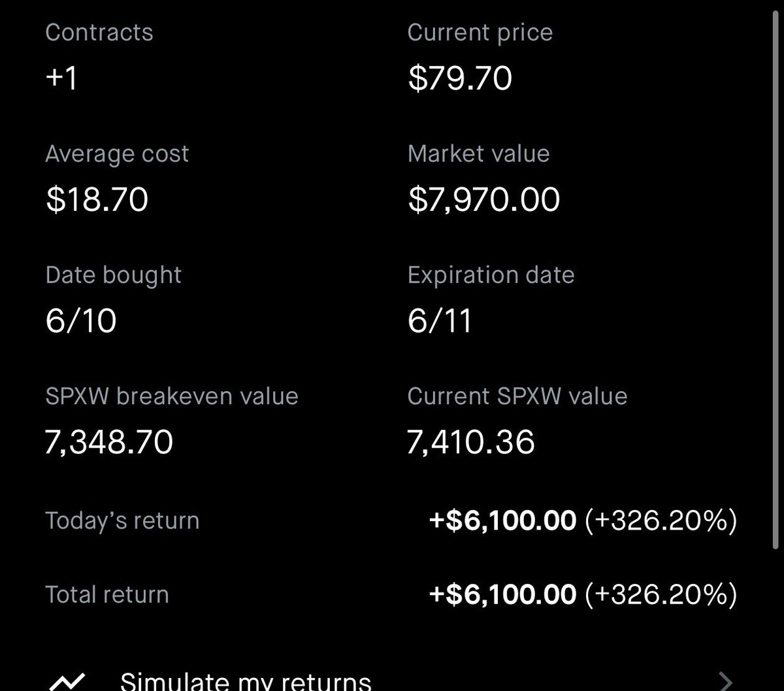The width and height of the screenshot is (784, 691).
Task: Tap the Market value label
Action: [x=479, y=153]
